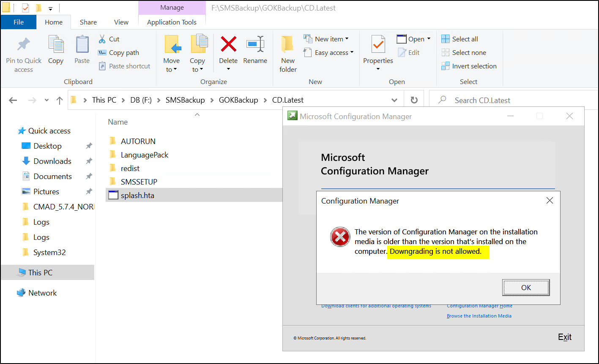Click SMSBackup in the address breadcrumb
This screenshot has height=364, width=599.
pyautogui.click(x=185, y=100)
